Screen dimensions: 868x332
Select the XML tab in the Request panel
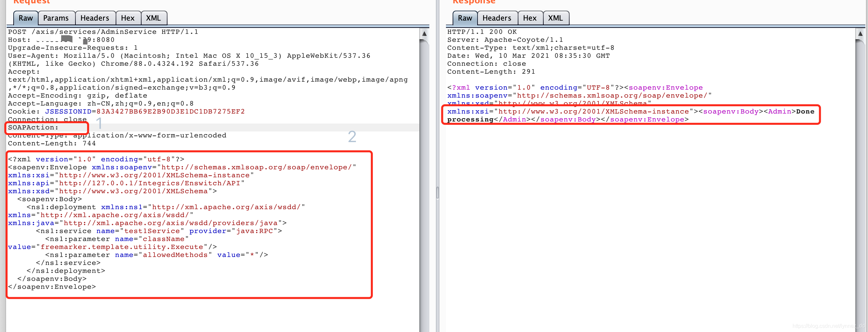point(154,18)
